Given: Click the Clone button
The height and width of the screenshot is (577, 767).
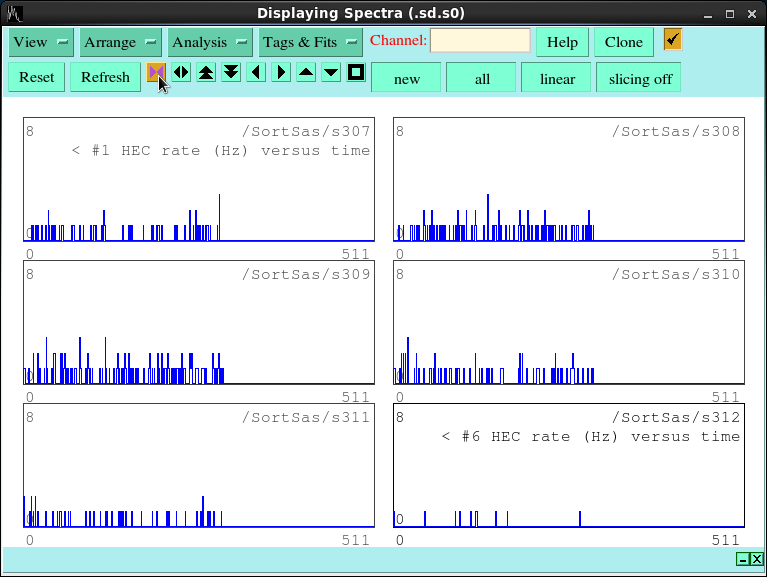Looking at the screenshot, I should click(x=624, y=42).
